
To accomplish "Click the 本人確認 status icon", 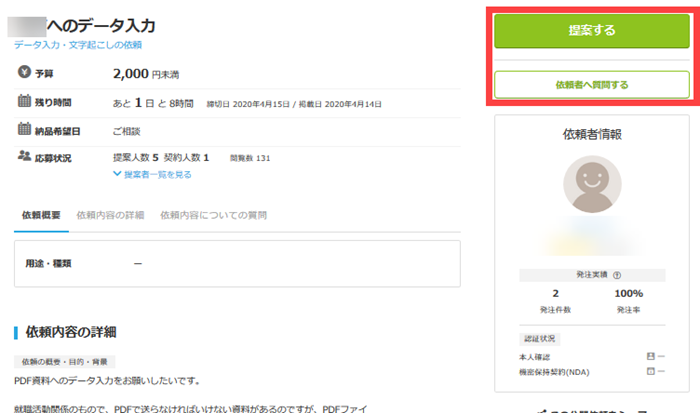I will click(650, 356).
